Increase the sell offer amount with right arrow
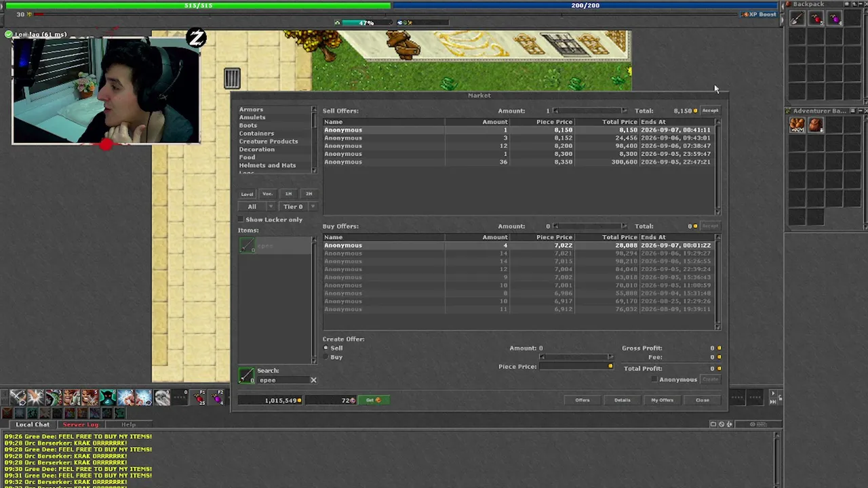 (624, 111)
